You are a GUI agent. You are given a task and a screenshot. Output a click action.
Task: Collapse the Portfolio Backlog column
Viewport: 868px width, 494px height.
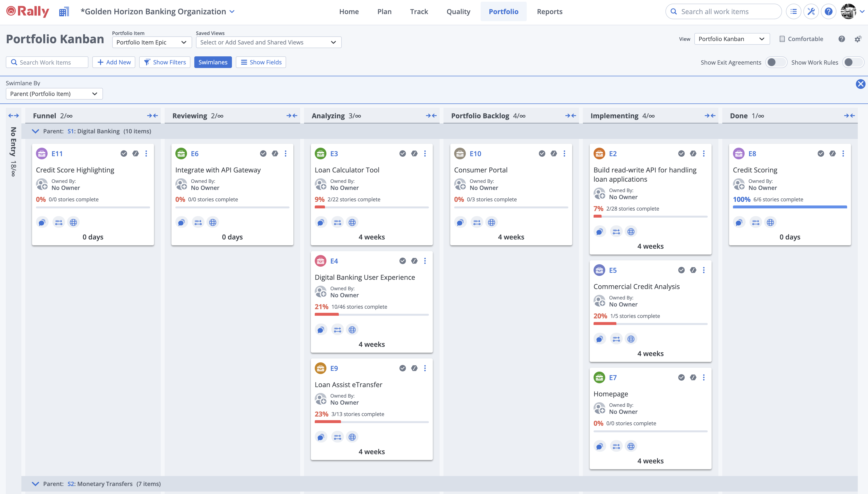570,116
